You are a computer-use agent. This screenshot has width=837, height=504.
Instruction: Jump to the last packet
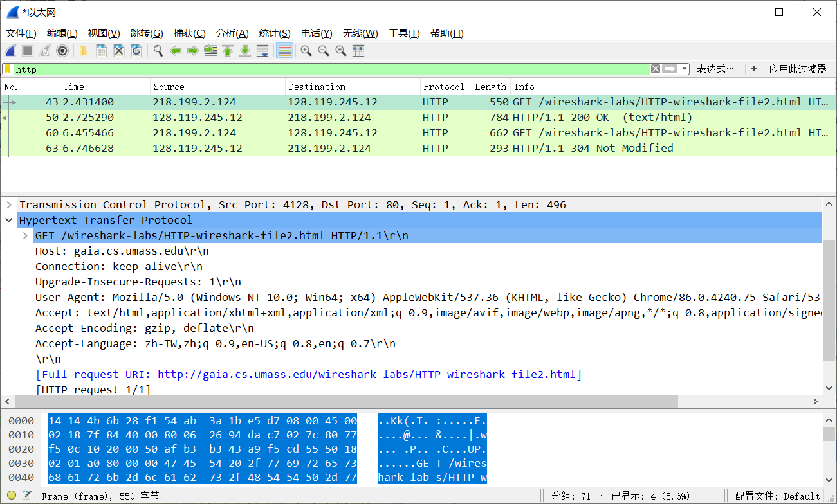click(244, 51)
